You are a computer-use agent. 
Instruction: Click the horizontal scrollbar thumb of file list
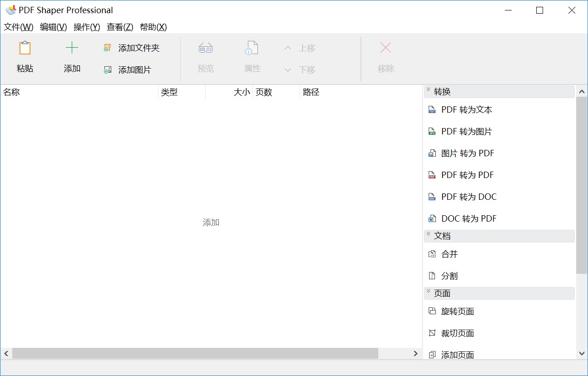[195, 353]
